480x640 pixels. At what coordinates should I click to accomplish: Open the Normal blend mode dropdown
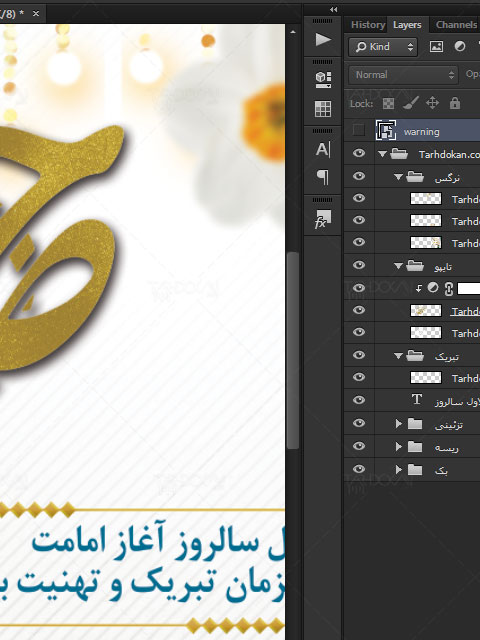tap(403, 75)
